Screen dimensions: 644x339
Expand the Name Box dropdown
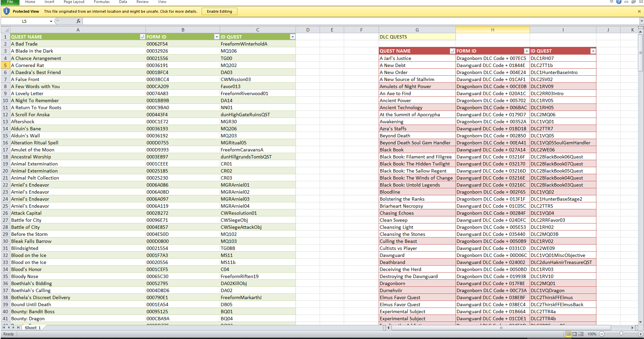[51, 21]
